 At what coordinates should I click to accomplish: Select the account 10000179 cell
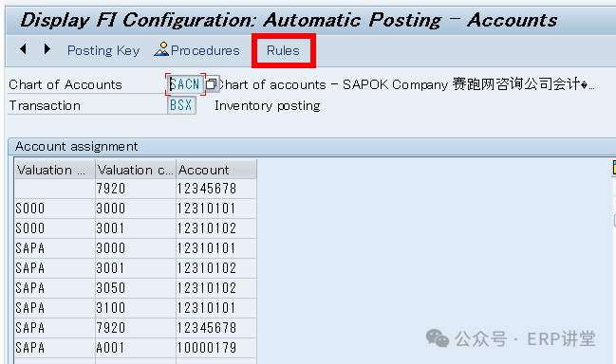click(216, 348)
